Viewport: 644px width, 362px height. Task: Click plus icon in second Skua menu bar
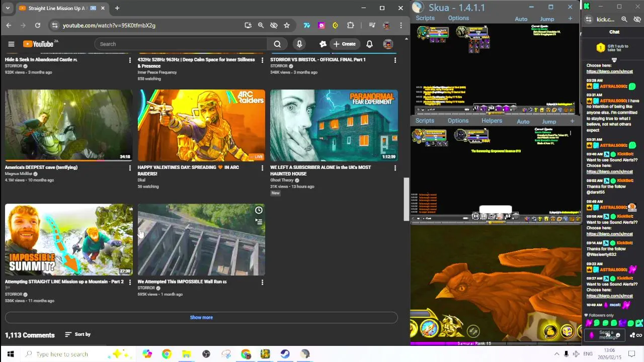(x=572, y=121)
